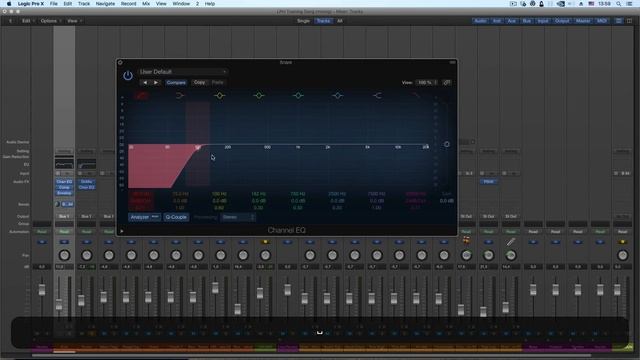
Task: Enable the high-cut filter band icon
Action: pyautogui.click(x=416, y=96)
